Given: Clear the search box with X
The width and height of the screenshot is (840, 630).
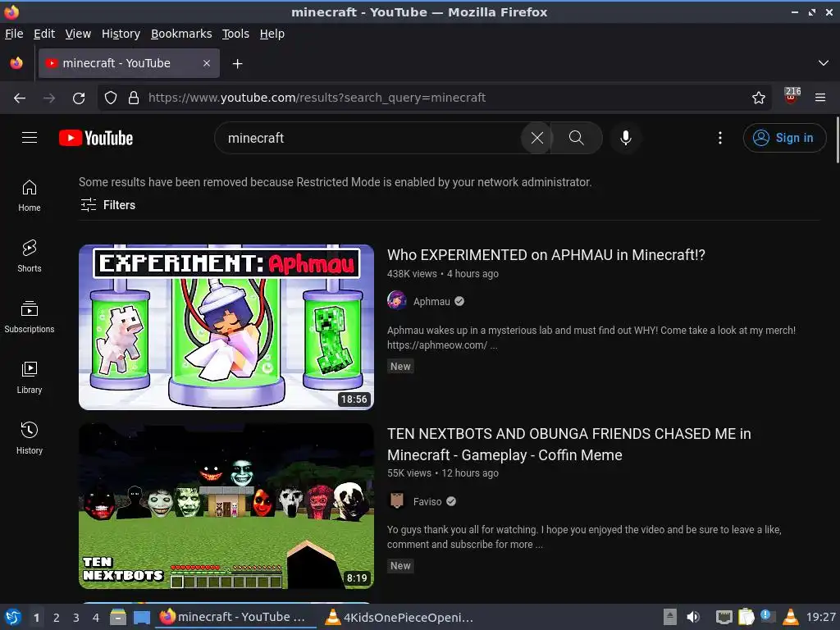Looking at the screenshot, I should click(536, 138).
